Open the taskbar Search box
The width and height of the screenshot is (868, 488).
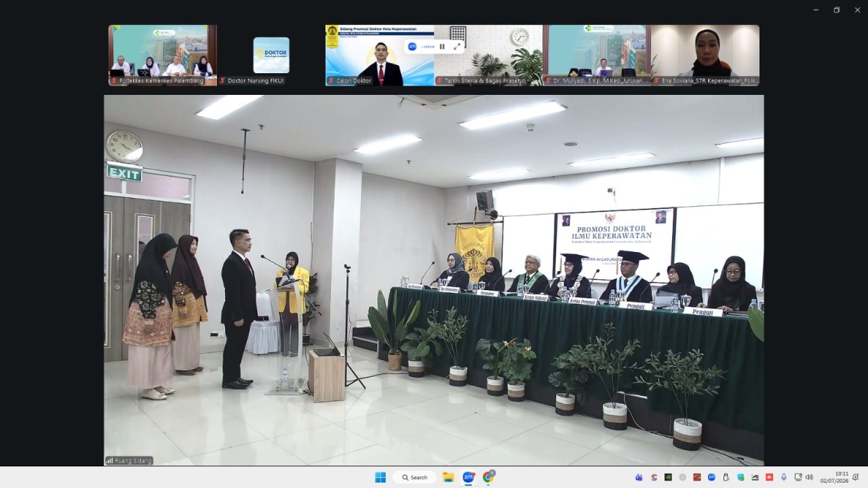(x=414, y=477)
